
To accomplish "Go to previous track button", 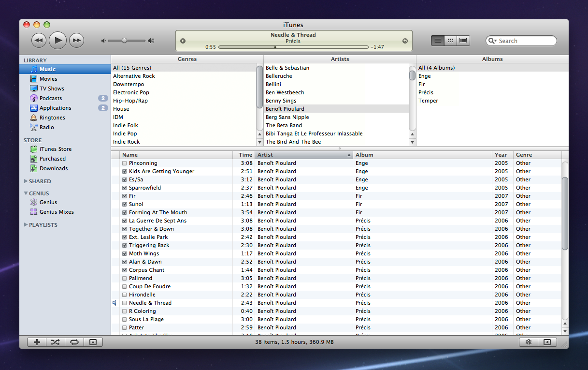I will coord(39,40).
